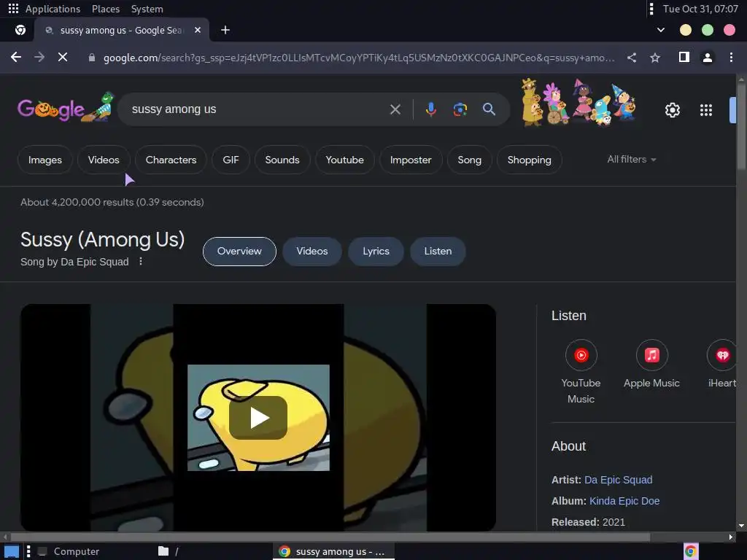This screenshot has width=747, height=560.
Task: Open Google quick settings gear
Action: point(672,111)
